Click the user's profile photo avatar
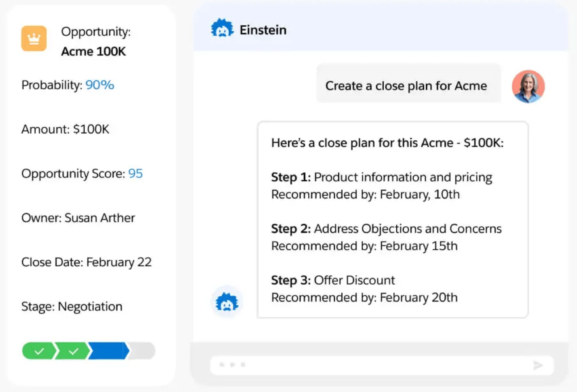Image resolution: width=577 pixels, height=392 pixels. click(x=528, y=86)
